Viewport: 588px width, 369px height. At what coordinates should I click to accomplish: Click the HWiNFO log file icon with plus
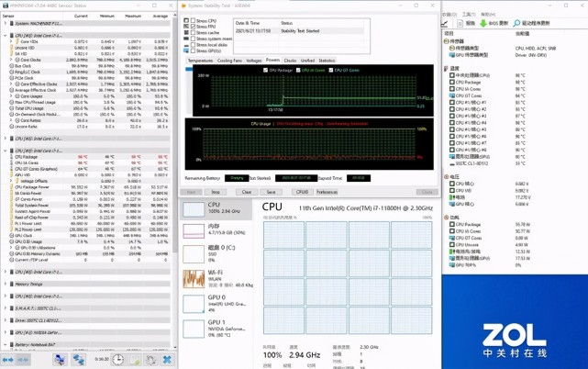tap(135, 360)
